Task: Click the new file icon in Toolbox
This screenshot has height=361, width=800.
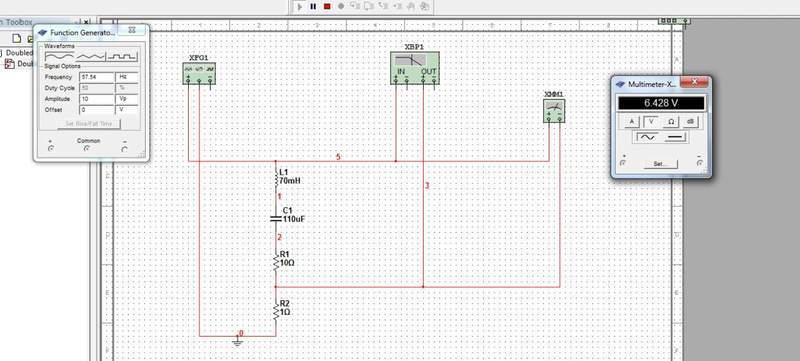Action: [16, 38]
